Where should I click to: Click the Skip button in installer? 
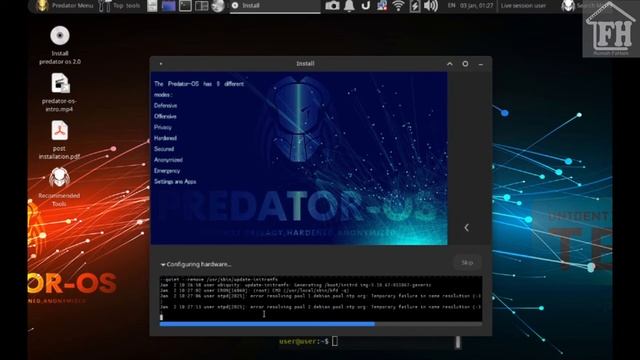point(467,263)
